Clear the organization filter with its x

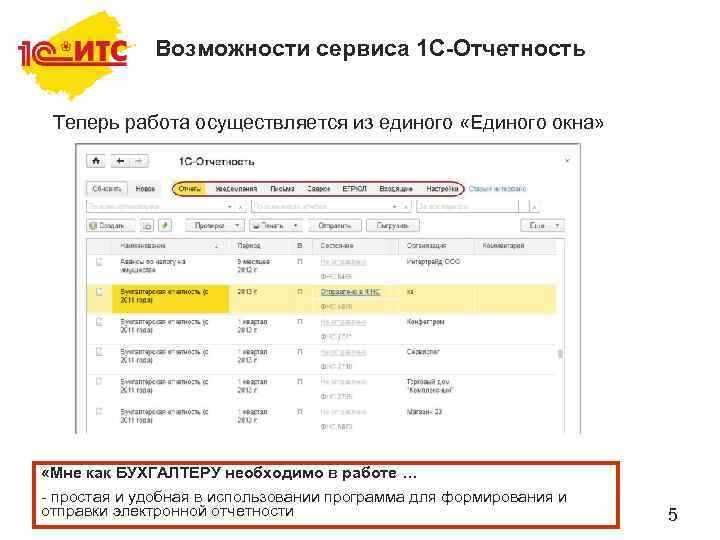(240, 207)
